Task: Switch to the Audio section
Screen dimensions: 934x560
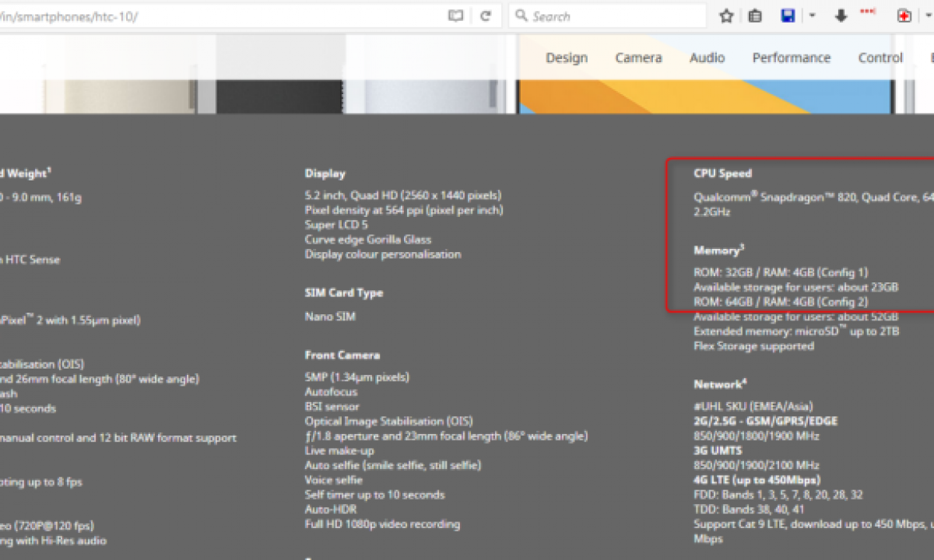Action: (x=707, y=58)
